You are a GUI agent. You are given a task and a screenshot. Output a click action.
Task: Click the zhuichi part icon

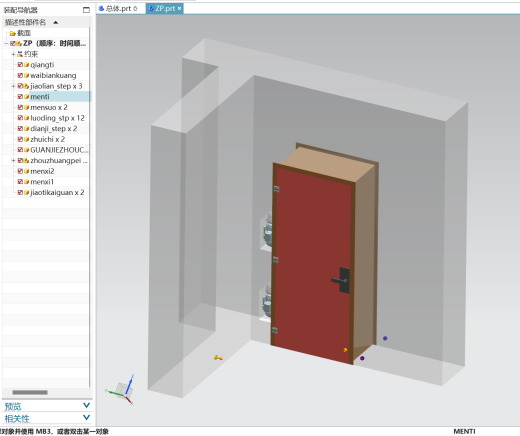[26, 139]
